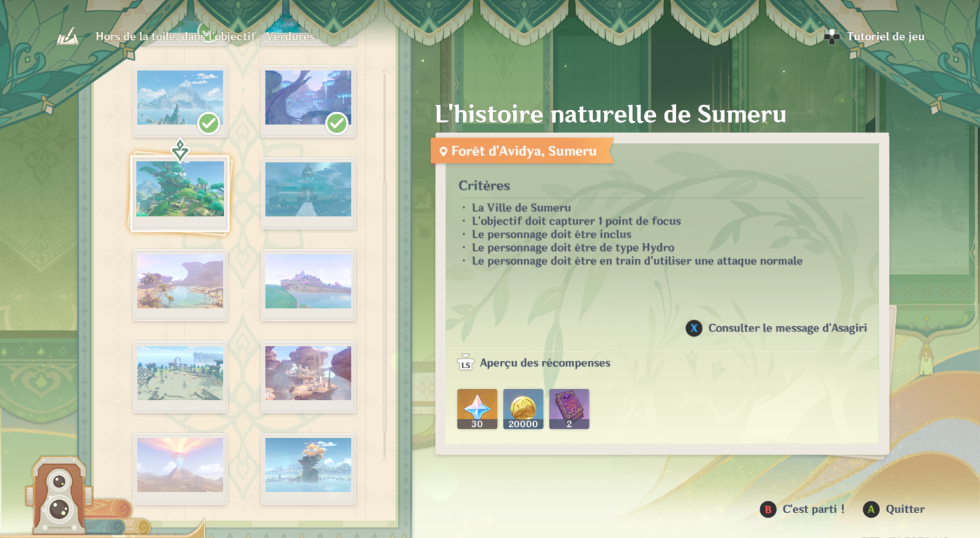Click the 'La Ville de Sumeru' criterion
Viewport: 980px width, 538px height.
click(x=521, y=208)
